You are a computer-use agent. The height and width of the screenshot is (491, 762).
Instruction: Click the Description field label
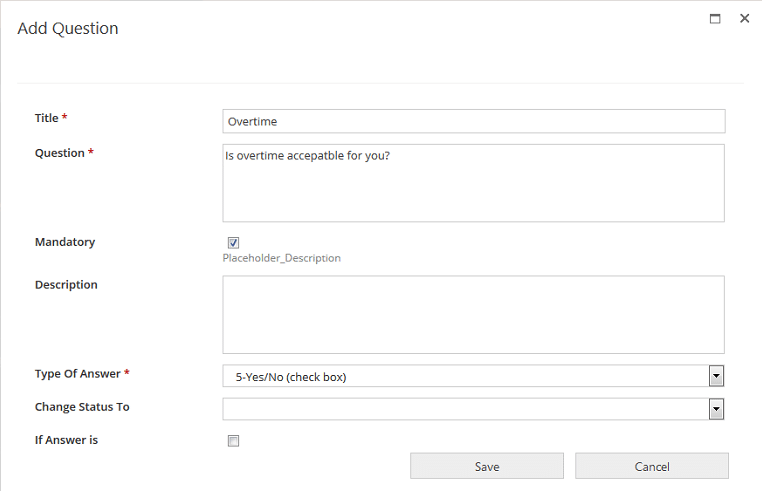[x=66, y=285]
